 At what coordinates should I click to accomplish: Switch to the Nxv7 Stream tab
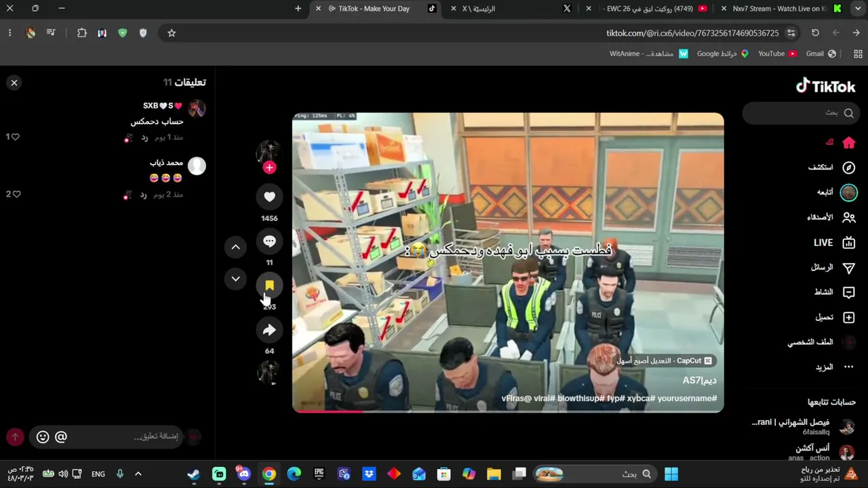click(x=780, y=9)
